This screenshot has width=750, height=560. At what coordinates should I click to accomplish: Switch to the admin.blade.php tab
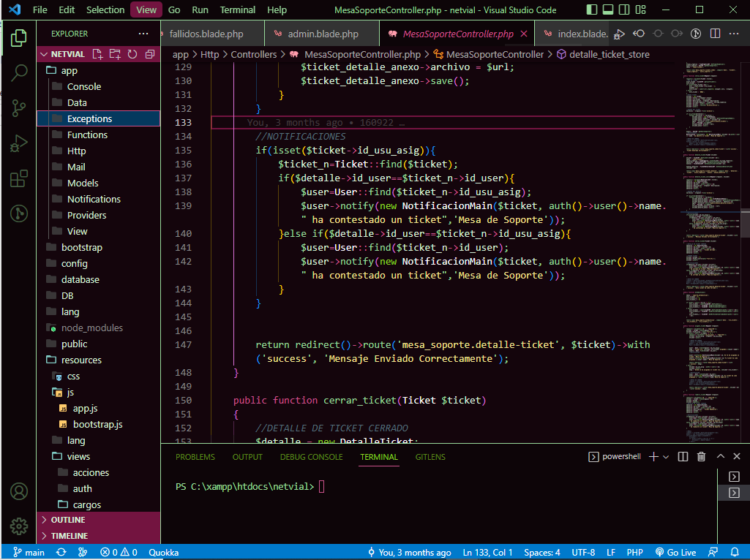point(323,34)
